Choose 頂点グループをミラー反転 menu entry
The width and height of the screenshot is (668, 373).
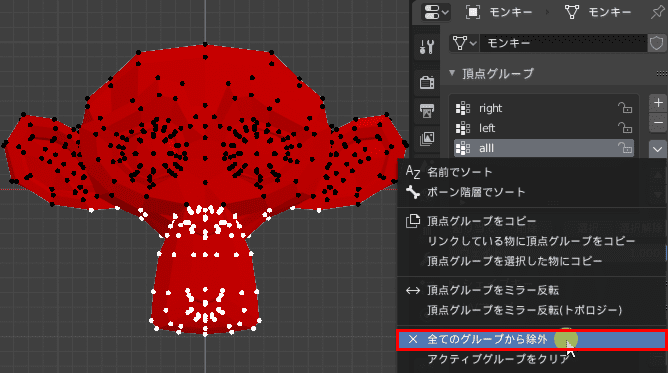click(532, 290)
